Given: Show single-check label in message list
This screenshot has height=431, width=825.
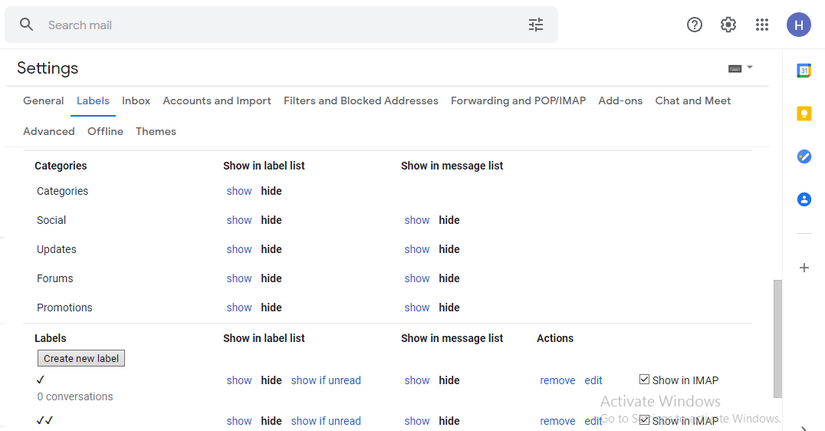Looking at the screenshot, I should pyautogui.click(x=417, y=380).
